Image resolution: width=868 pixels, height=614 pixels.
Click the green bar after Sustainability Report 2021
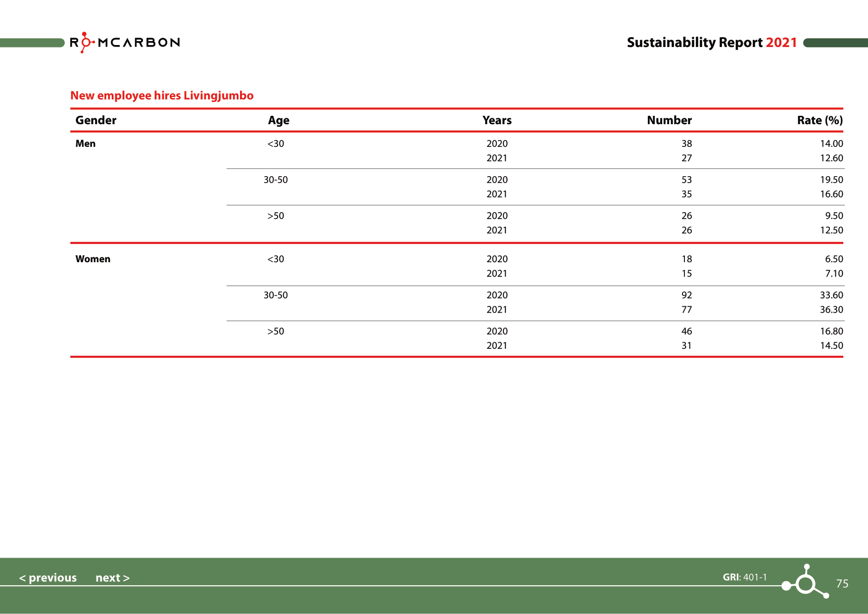tap(836, 43)
